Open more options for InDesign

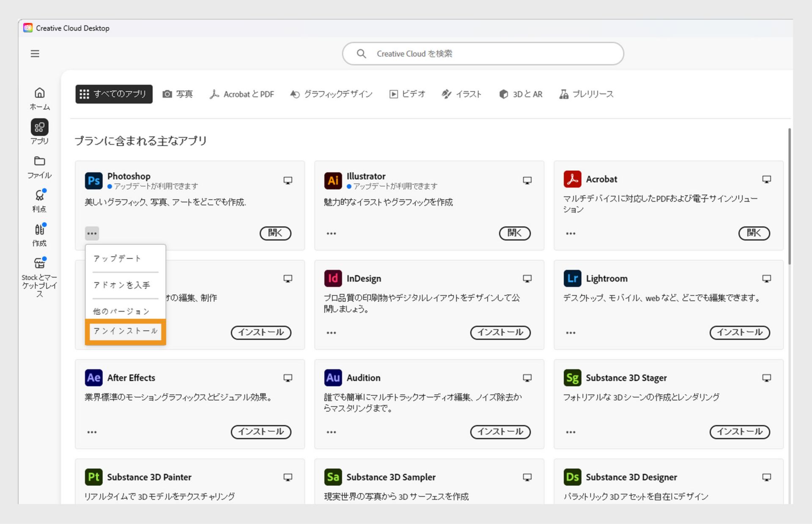coord(331,333)
